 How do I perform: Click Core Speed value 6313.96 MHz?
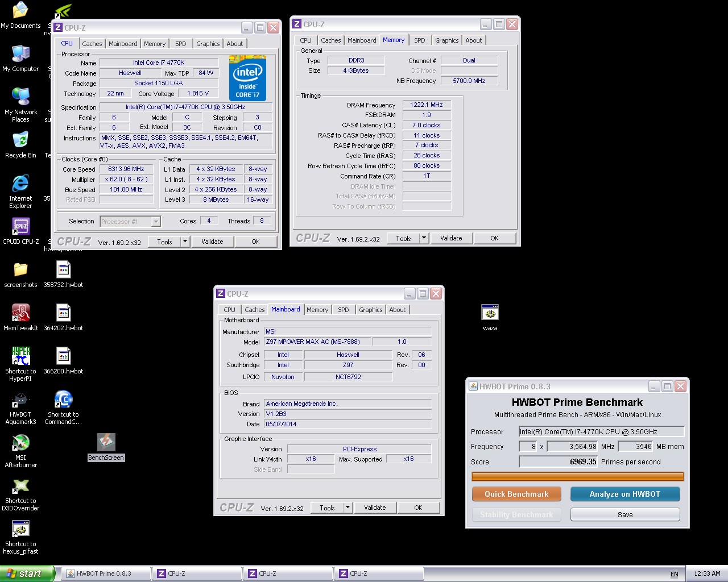tap(126, 169)
